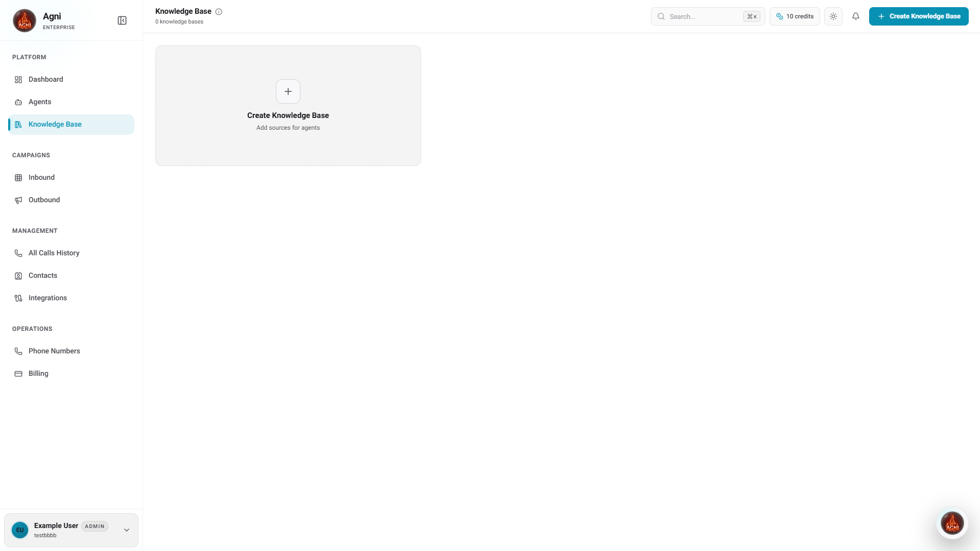Open the Contacts page
Viewport: 980px width, 551px height.
pos(71,276)
